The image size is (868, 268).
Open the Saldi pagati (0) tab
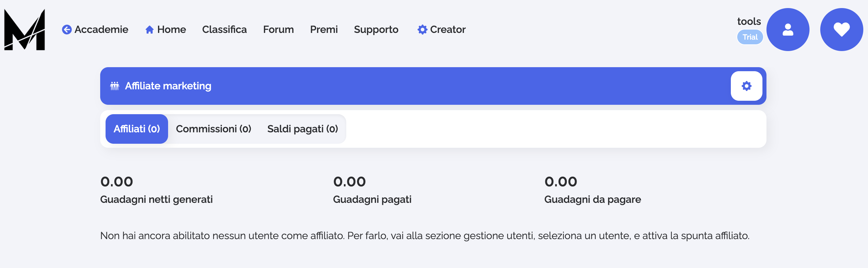[302, 129]
